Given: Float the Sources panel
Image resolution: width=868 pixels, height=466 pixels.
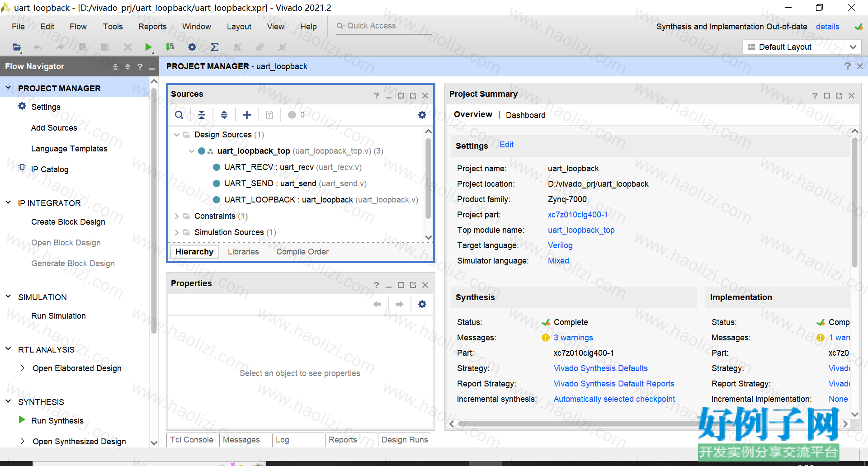Looking at the screenshot, I should click(413, 95).
